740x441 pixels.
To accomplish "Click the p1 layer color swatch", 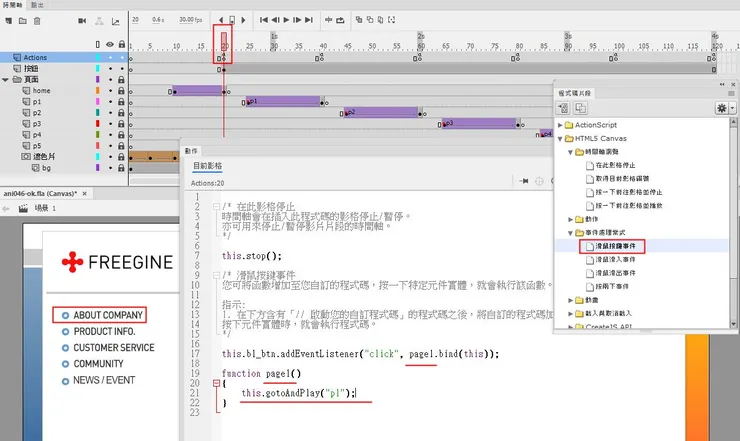I will coord(98,102).
